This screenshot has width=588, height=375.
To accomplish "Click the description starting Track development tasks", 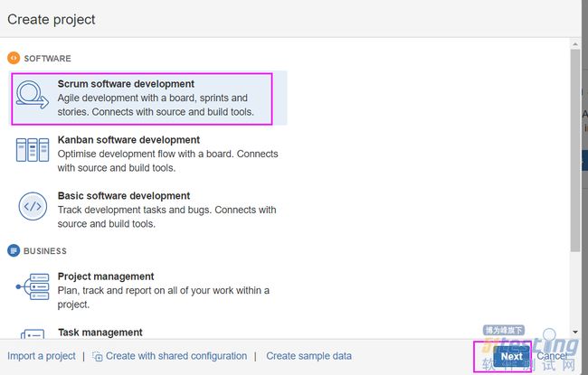I will click(166, 217).
